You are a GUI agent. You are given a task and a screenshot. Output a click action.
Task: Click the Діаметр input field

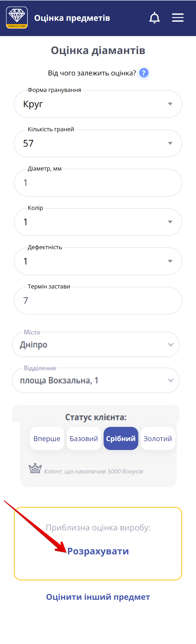click(98, 182)
